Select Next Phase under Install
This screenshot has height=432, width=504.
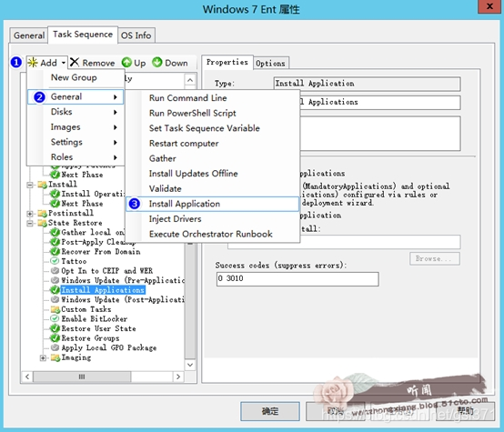click(82, 204)
